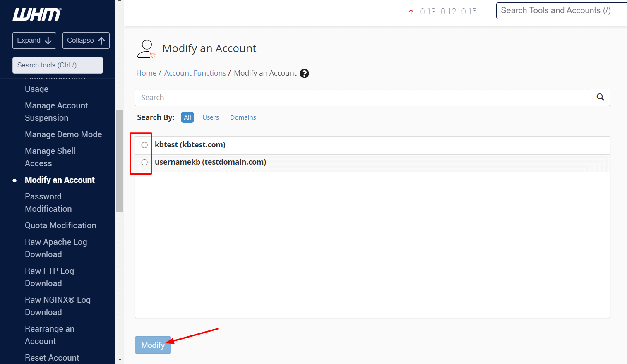This screenshot has width=627, height=364.
Task: Enable the All search filter
Action: coord(187,117)
